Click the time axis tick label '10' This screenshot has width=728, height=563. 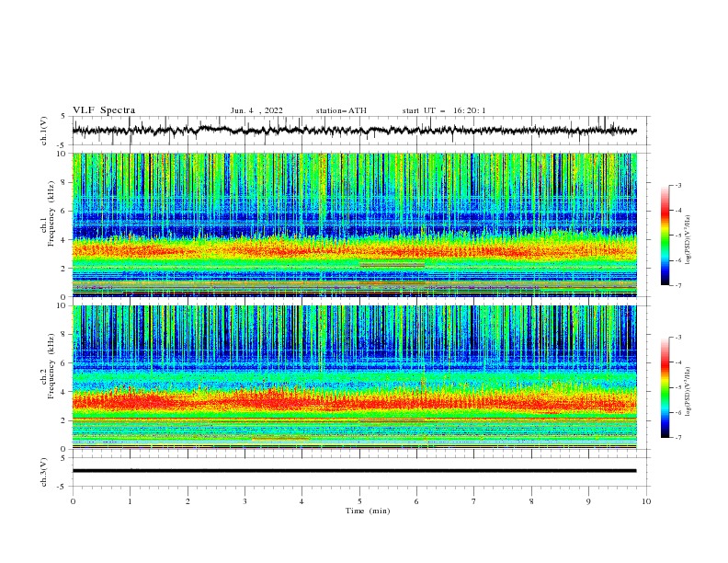point(646,501)
